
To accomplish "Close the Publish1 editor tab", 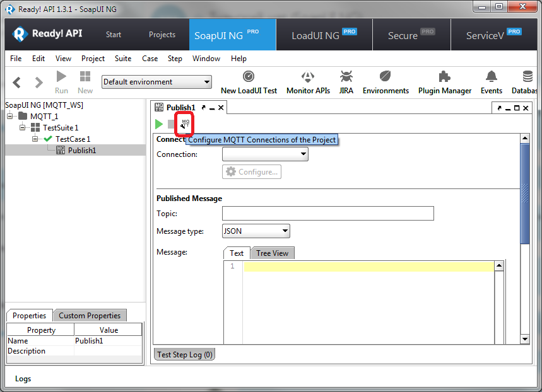I will click(x=221, y=108).
